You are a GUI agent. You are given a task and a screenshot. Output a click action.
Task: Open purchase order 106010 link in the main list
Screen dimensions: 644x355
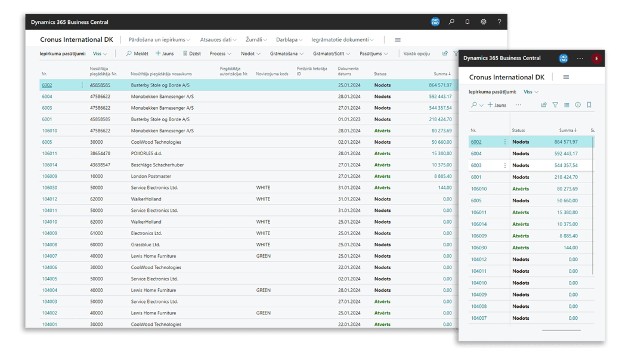point(49,131)
